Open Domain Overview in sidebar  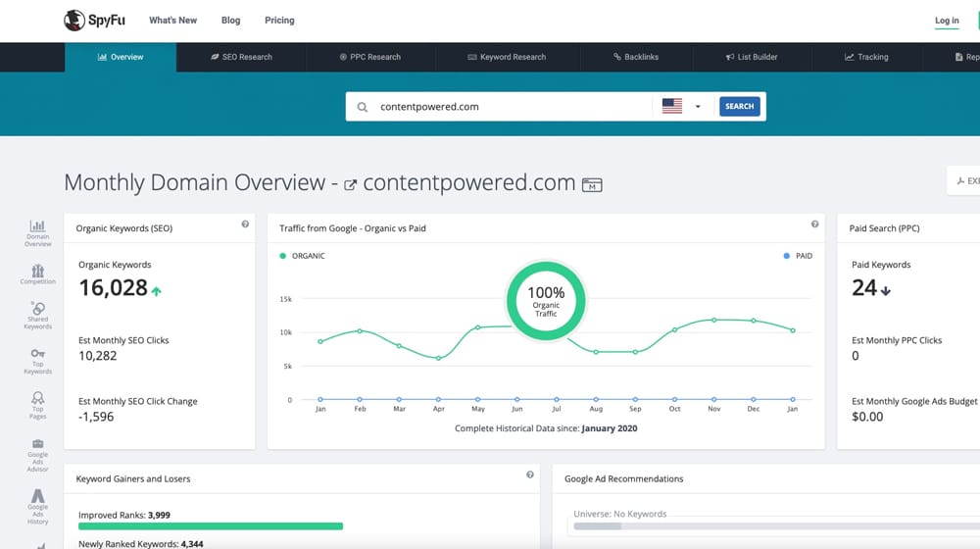tap(37, 233)
